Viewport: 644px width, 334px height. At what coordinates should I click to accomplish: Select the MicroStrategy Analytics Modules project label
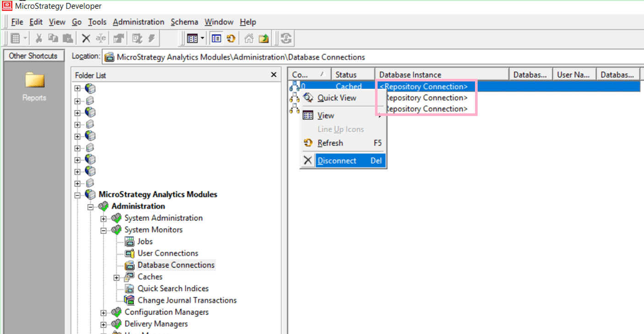158,194
